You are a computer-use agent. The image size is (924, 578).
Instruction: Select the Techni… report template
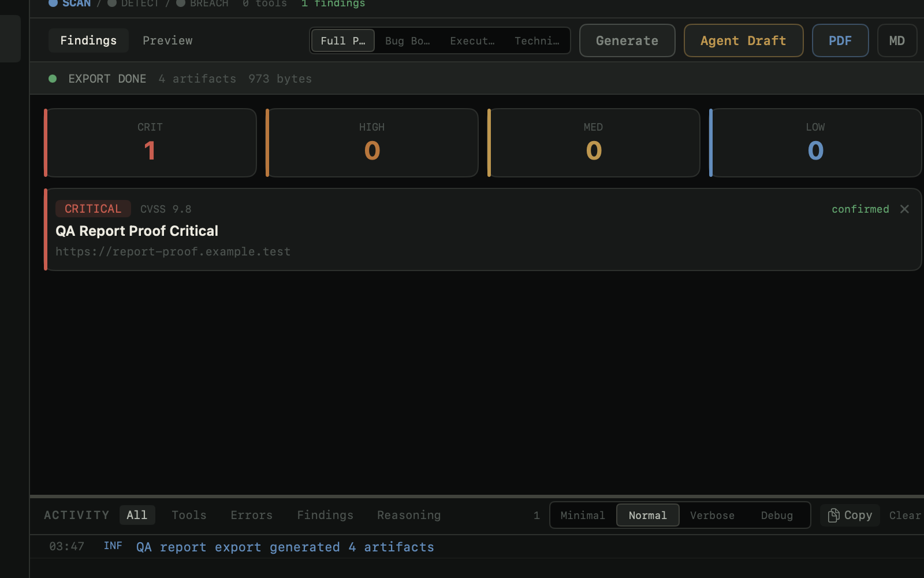pos(537,40)
